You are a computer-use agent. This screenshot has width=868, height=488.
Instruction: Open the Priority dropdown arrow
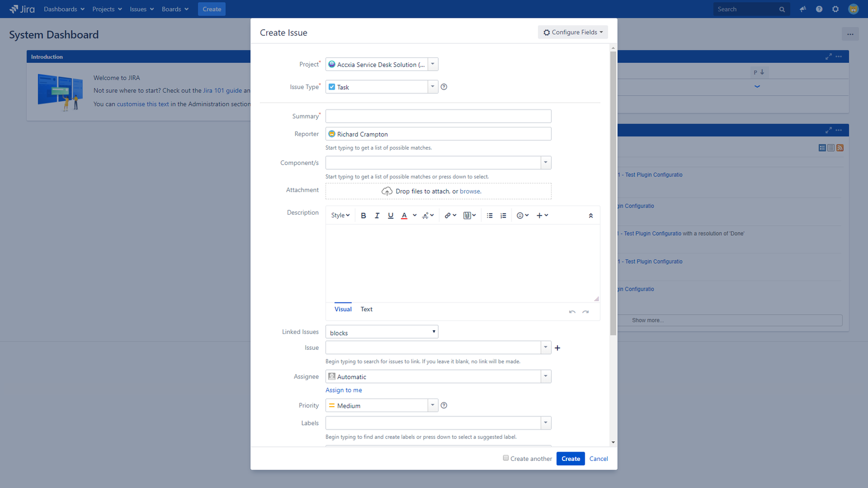[x=432, y=405]
